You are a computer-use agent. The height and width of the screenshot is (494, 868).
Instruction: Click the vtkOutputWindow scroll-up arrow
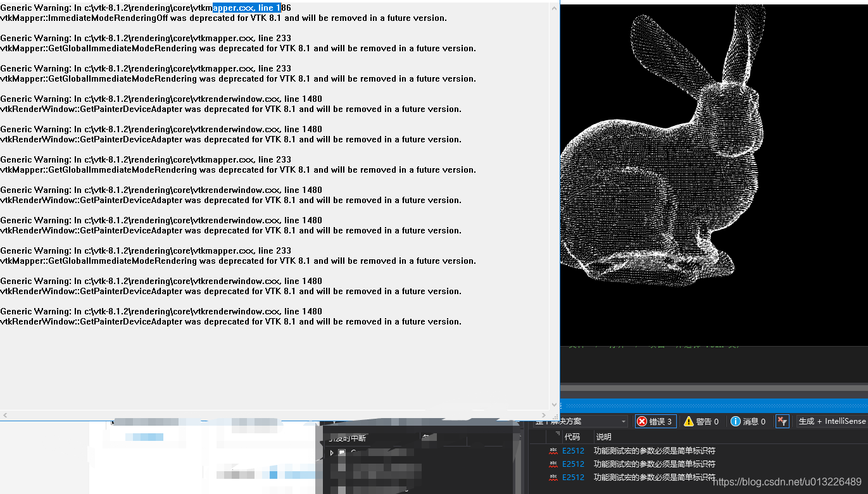pos(555,8)
